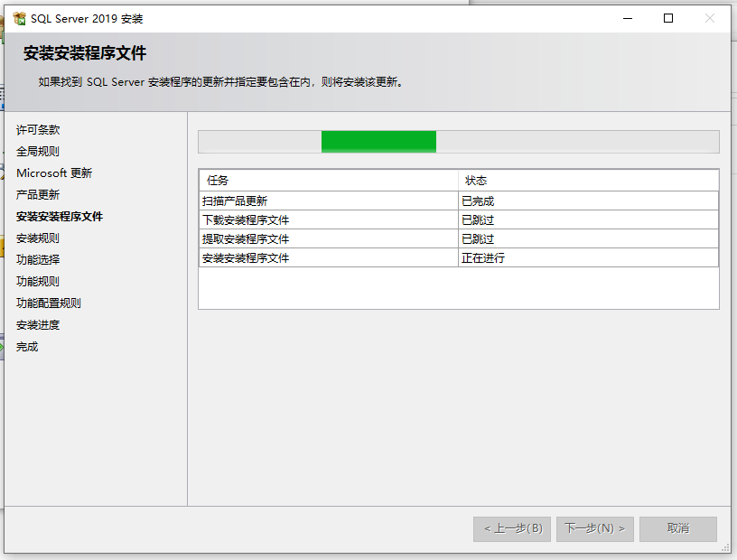Screen dimensions: 737x560
Task: Select the 下载安装程序文件 task row
Action: (458, 219)
